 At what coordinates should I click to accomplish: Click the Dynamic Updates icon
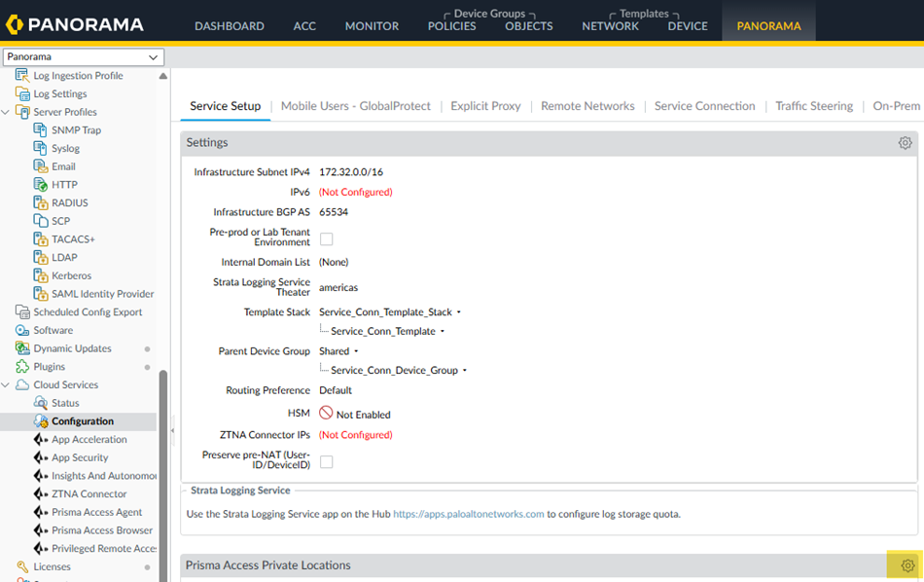pos(23,348)
